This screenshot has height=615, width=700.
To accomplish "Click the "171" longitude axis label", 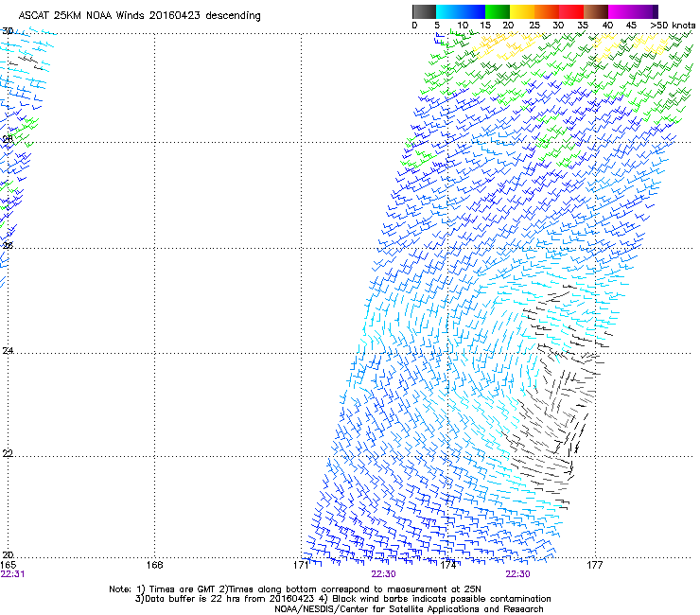I will point(301,566).
